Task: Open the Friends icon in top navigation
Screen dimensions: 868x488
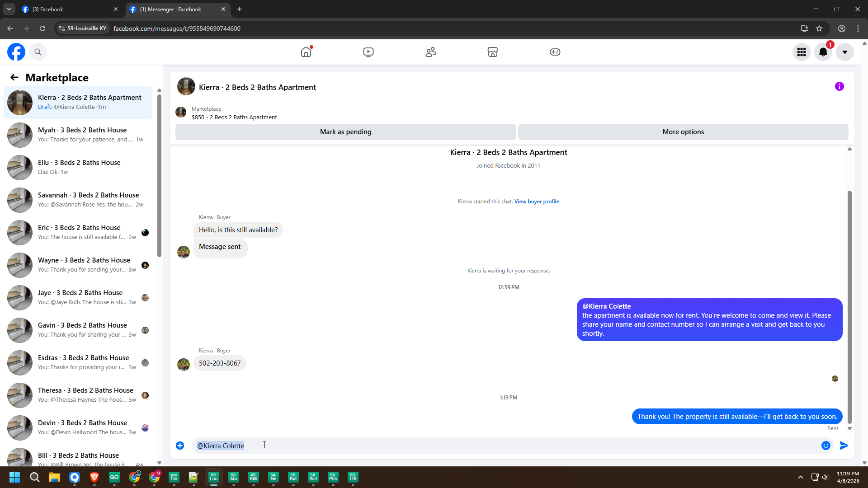Action: pyautogui.click(x=431, y=52)
